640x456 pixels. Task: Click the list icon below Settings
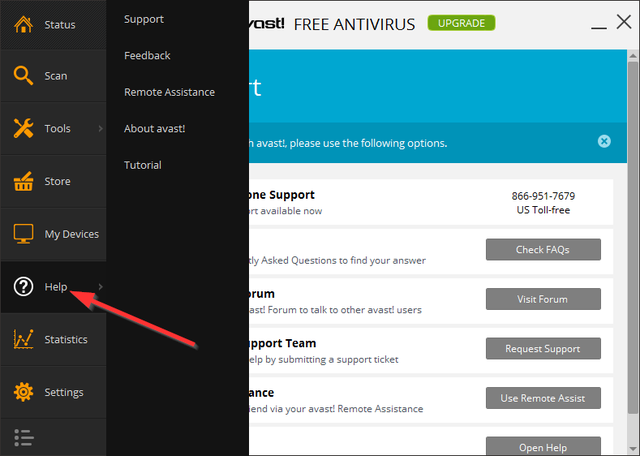coord(24,438)
